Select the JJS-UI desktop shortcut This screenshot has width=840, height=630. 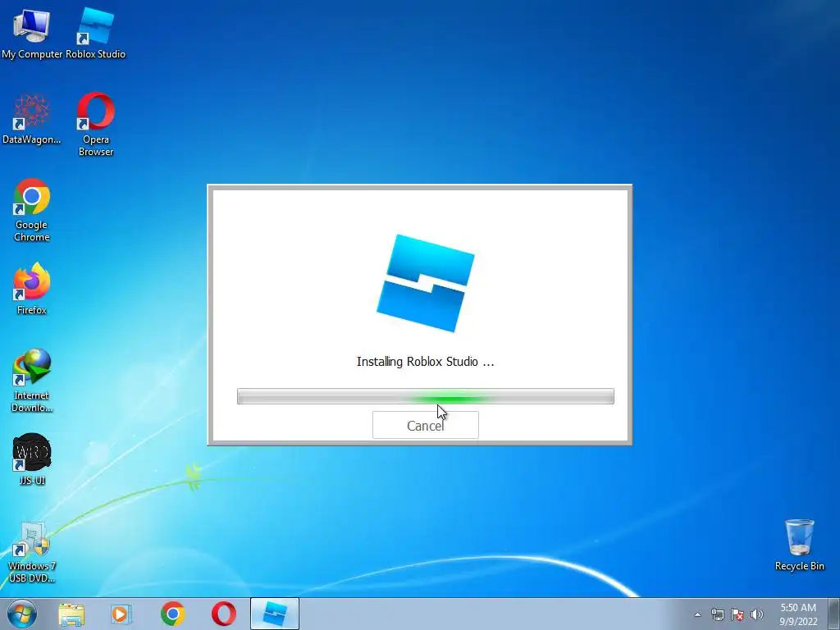coord(32,459)
